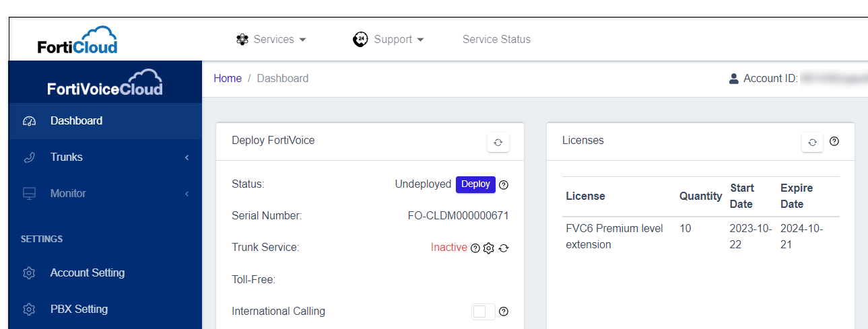
Task: Open the Service Status page
Action: 496,40
